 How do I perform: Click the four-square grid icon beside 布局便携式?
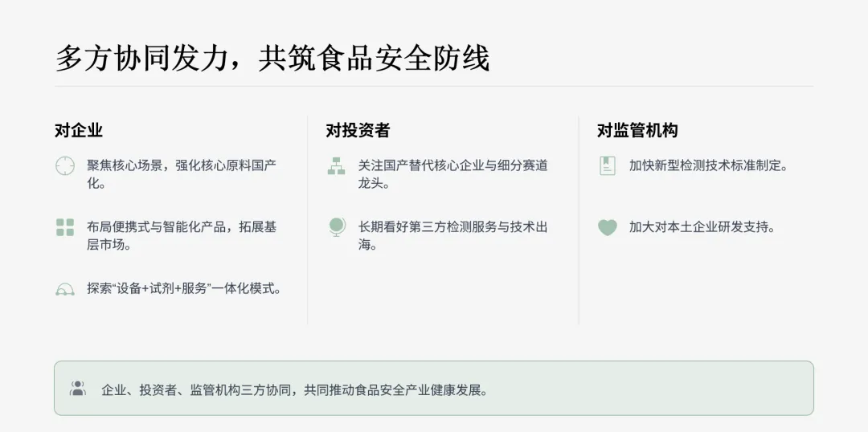(x=65, y=227)
